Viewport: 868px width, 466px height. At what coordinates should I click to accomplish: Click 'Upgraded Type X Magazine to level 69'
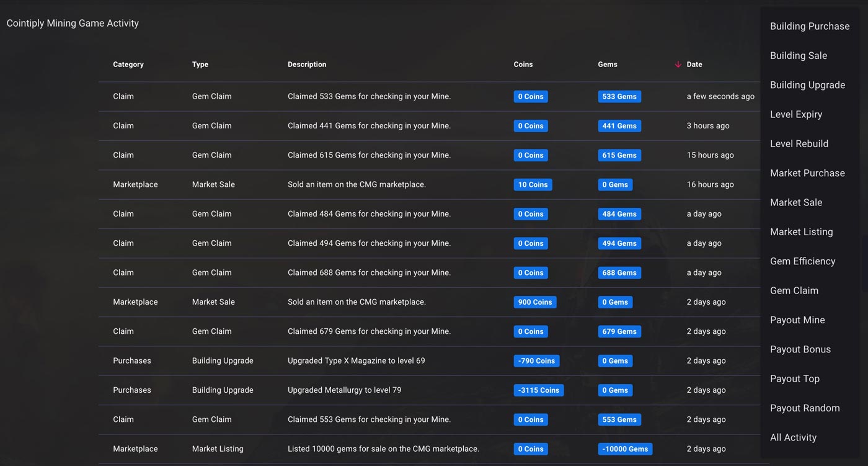pyautogui.click(x=356, y=361)
